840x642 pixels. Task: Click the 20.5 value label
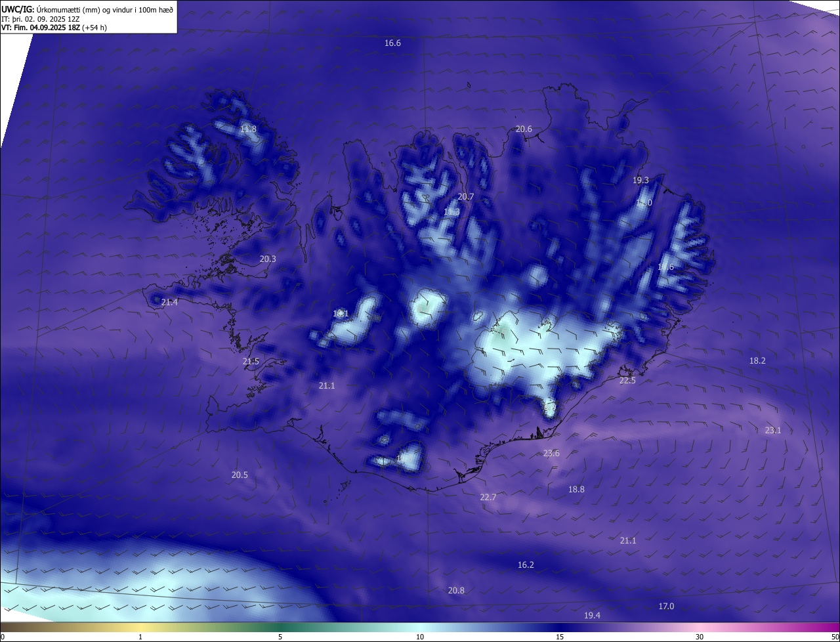[240, 475]
